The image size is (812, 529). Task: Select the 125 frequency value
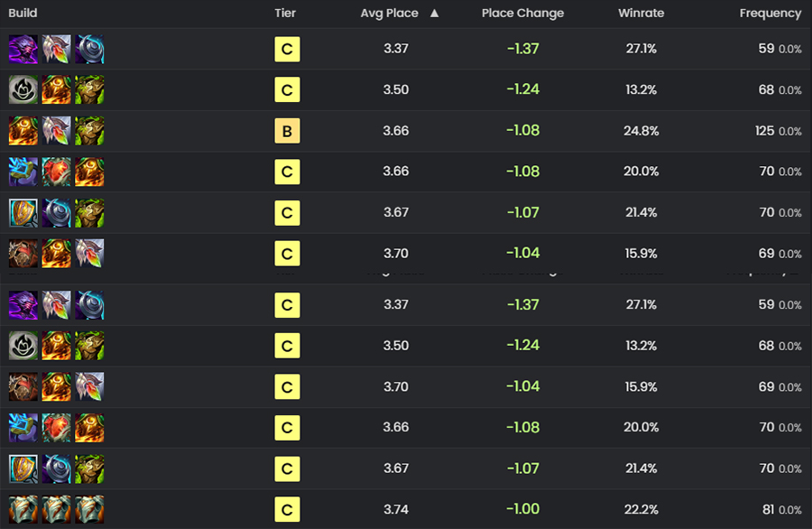point(764,131)
